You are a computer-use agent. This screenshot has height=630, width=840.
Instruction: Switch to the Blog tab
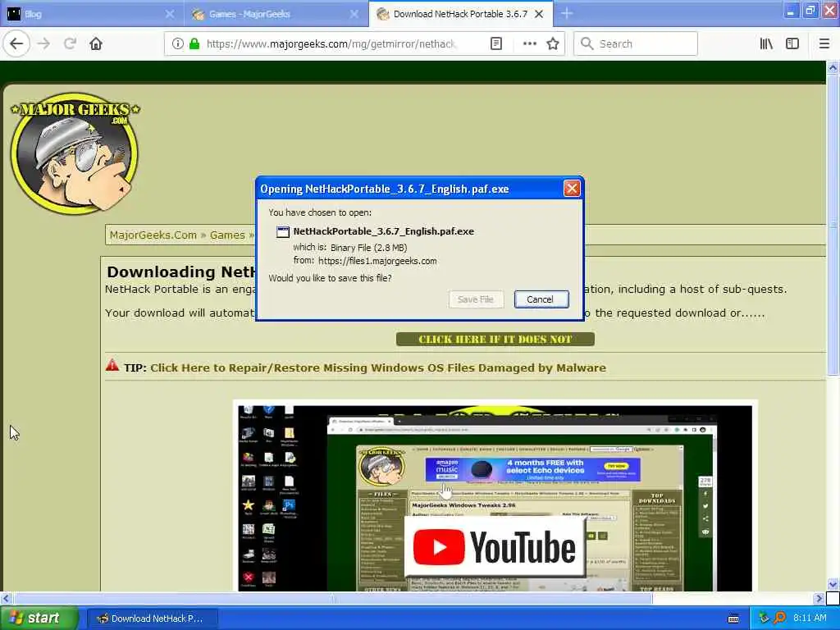pos(92,14)
